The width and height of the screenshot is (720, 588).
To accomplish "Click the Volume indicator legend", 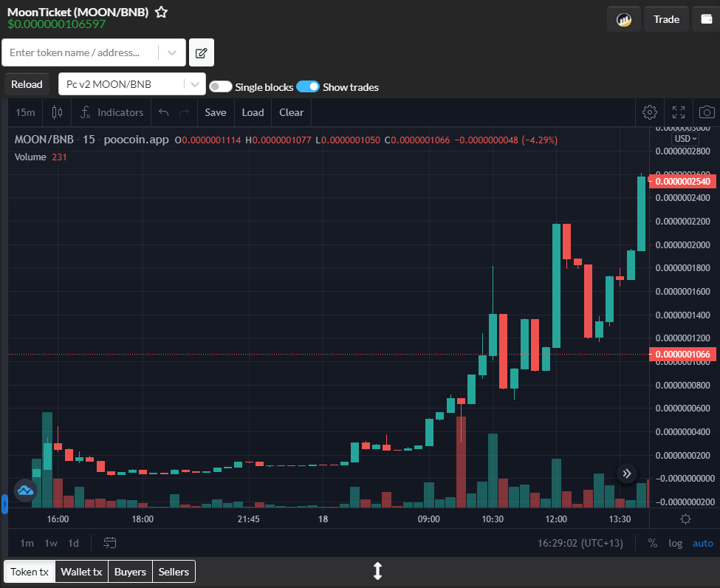I will click(x=30, y=157).
